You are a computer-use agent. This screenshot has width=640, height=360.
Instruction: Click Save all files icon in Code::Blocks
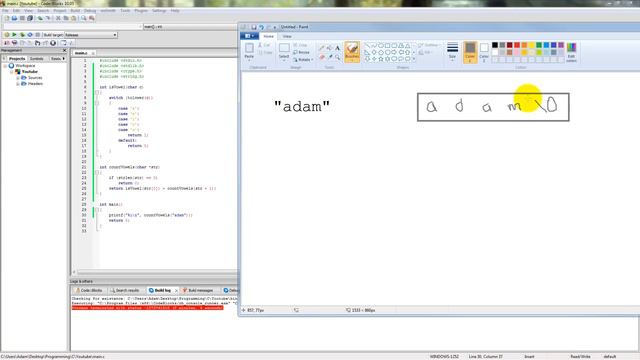(x=30, y=18)
